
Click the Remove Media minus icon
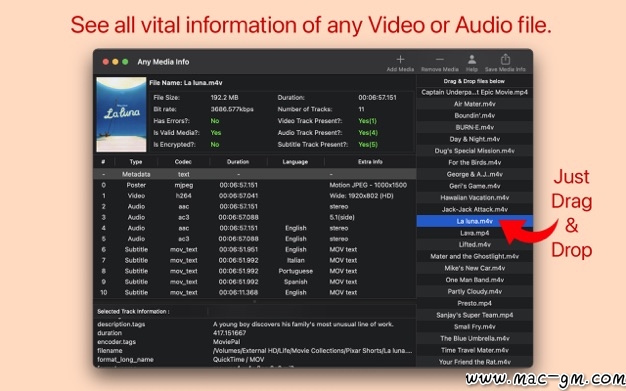440,60
